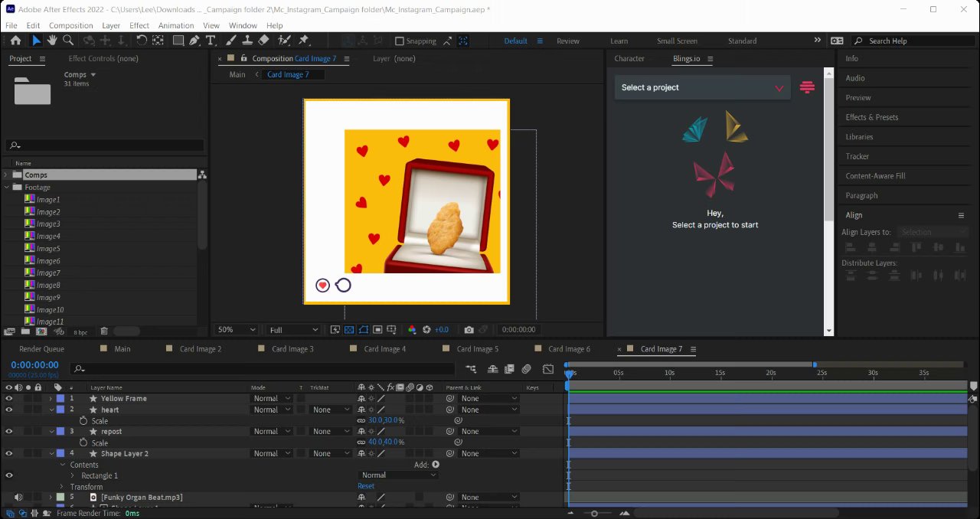The image size is (980, 519).
Task: Open the Composition menu
Action: coord(70,25)
